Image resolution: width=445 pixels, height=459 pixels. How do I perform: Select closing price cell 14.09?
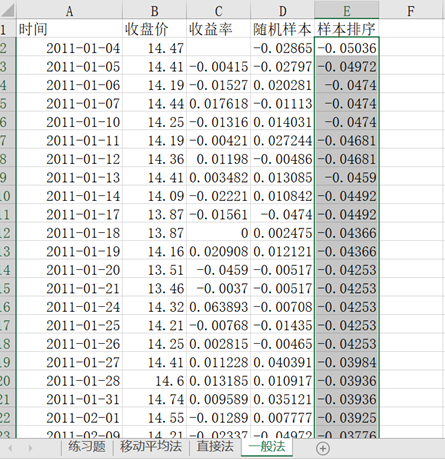(x=154, y=195)
